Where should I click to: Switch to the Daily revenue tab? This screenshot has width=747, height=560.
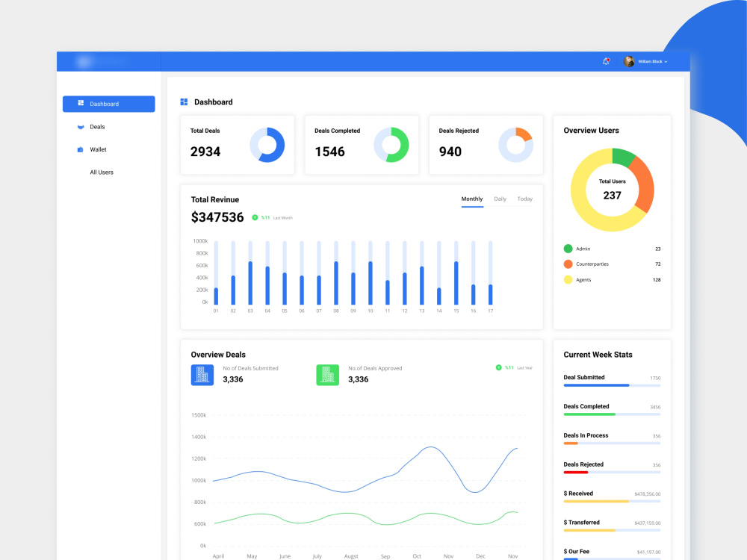[x=500, y=199]
